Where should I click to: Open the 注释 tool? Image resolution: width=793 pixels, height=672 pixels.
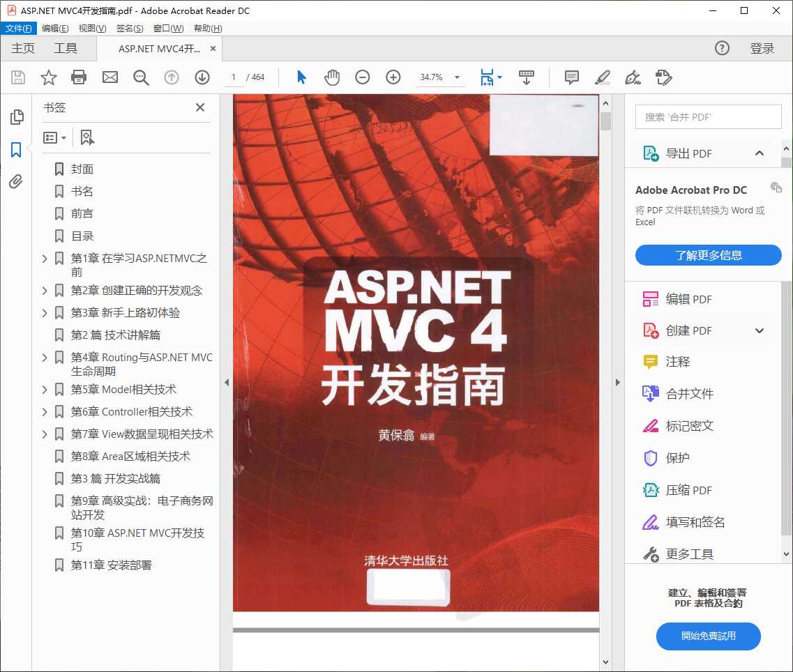tap(666, 362)
